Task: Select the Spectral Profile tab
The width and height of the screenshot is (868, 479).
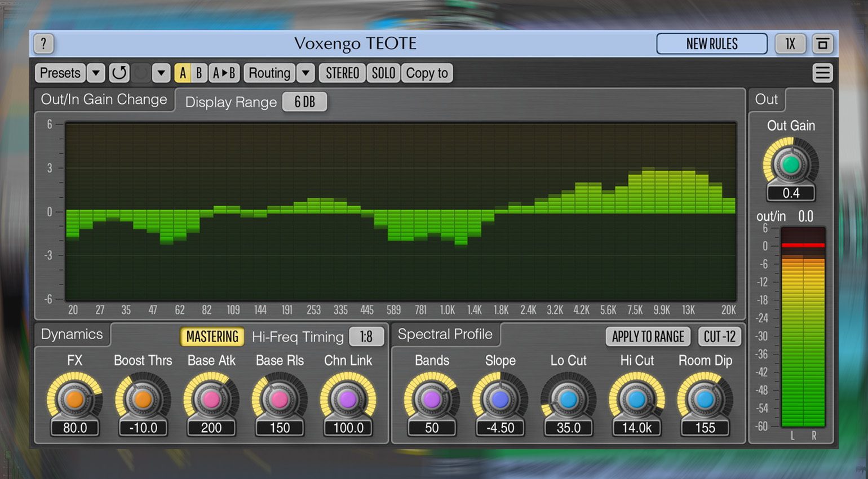Action: [445, 334]
